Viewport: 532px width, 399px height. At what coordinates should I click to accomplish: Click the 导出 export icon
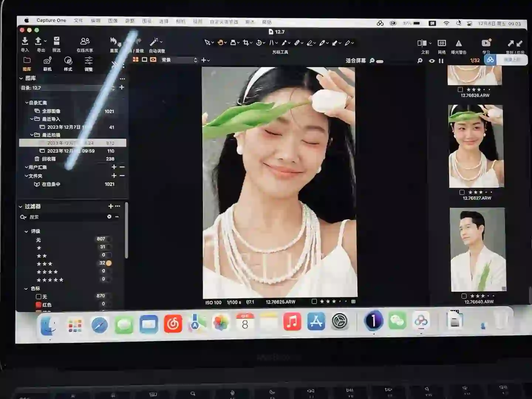(x=38, y=41)
